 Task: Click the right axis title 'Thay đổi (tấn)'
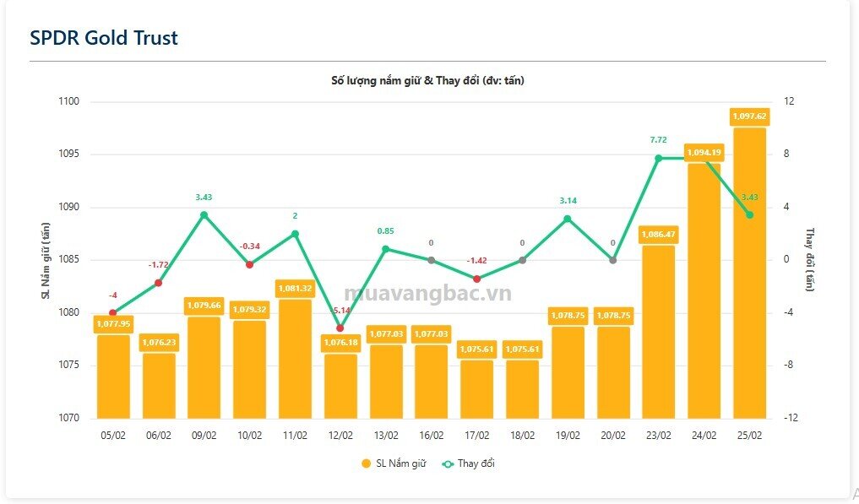(x=810, y=260)
